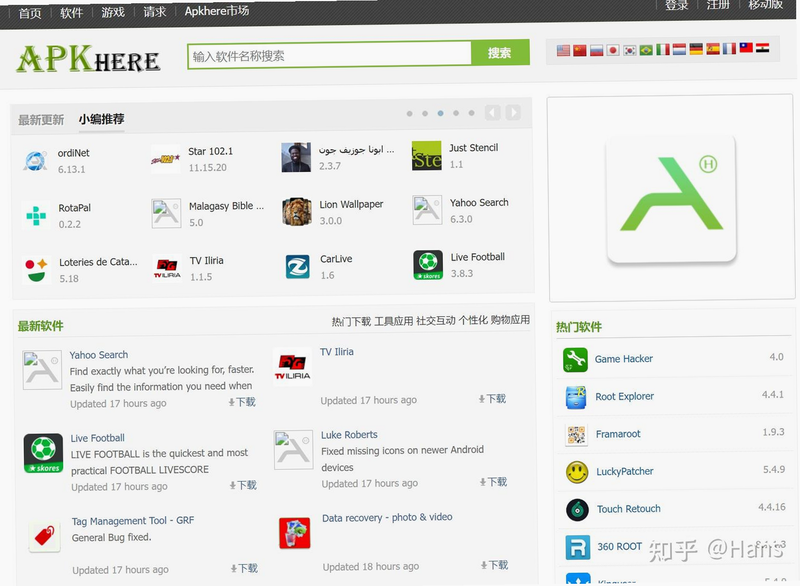Download Luke Roberts via 下载 link

pyautogui.click(x=493, y=482)
